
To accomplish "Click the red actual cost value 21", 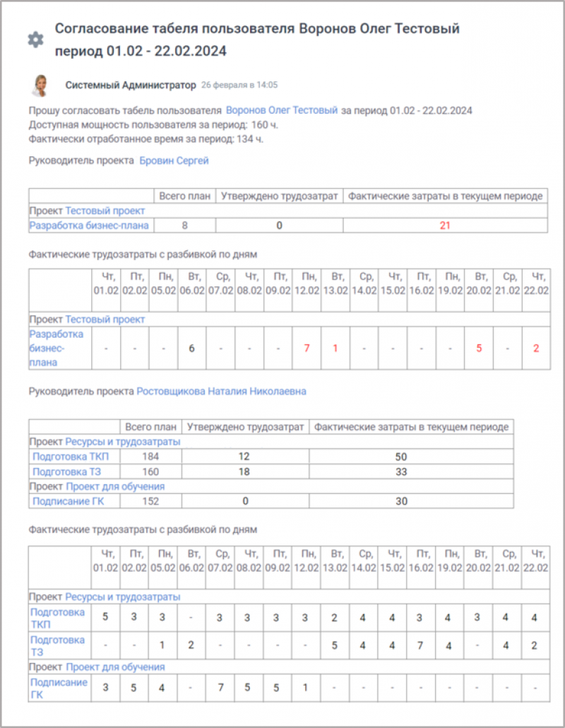I will click(x=444, y=225).
